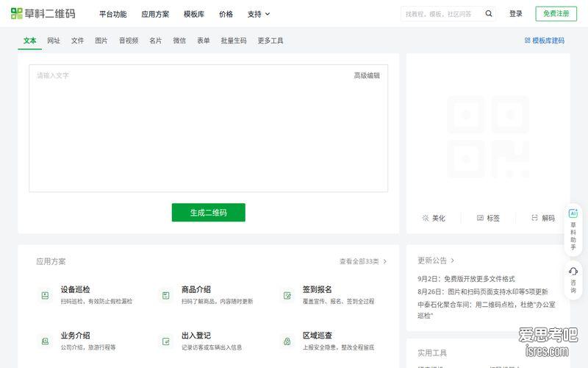Click the 登录 link
Image resolution: width=588 pixels, height=368 pixels.
point(516,13)
